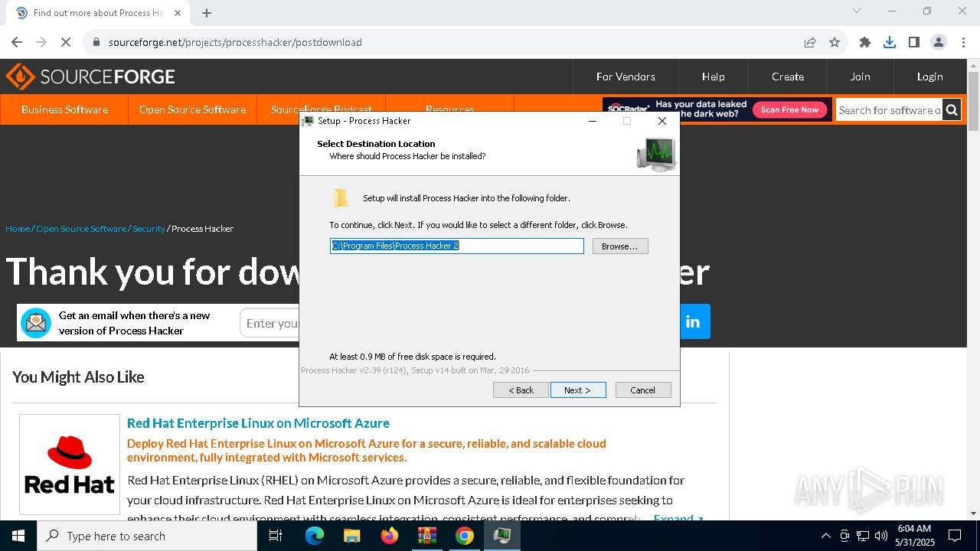Open Open Source Software menu
This screenshot has height=551, width=980.
coord(192,109)
